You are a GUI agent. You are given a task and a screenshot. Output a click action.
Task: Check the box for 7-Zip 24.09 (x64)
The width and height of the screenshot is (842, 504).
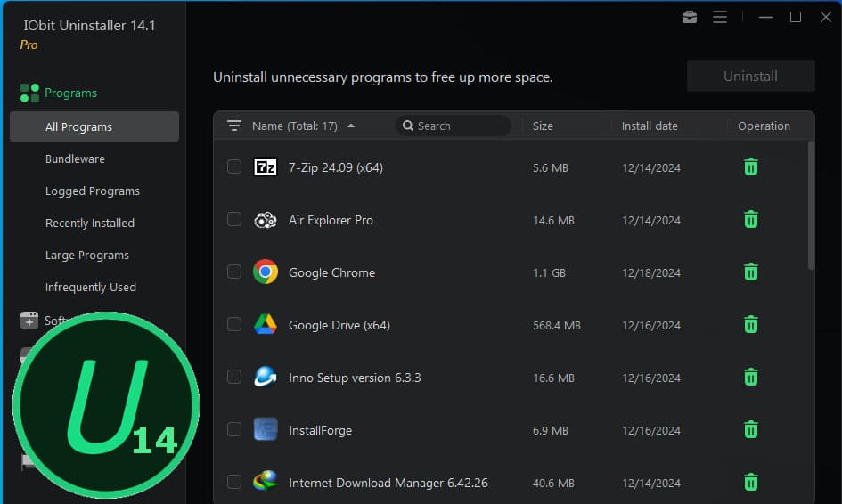click(x=234, y=167)
